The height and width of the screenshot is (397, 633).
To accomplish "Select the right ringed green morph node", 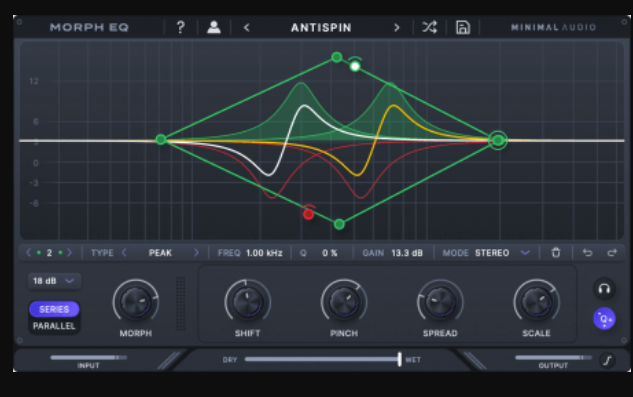I will click(498, 140).
